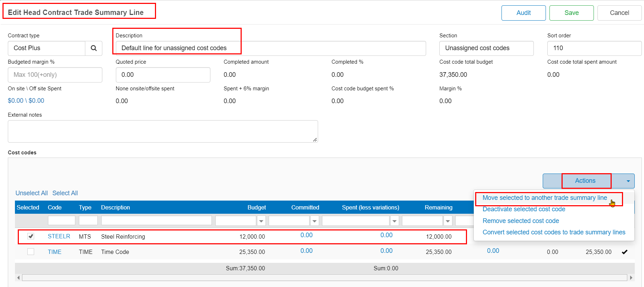
Task: Open the Committed column filter dropdown
Action: pyautogui.click(x=315, y=221)
